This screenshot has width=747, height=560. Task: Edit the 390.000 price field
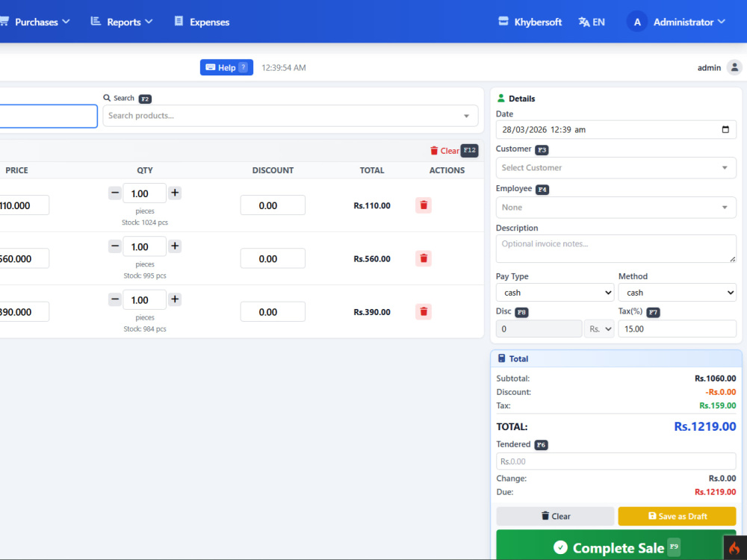[x=24, y=312]
